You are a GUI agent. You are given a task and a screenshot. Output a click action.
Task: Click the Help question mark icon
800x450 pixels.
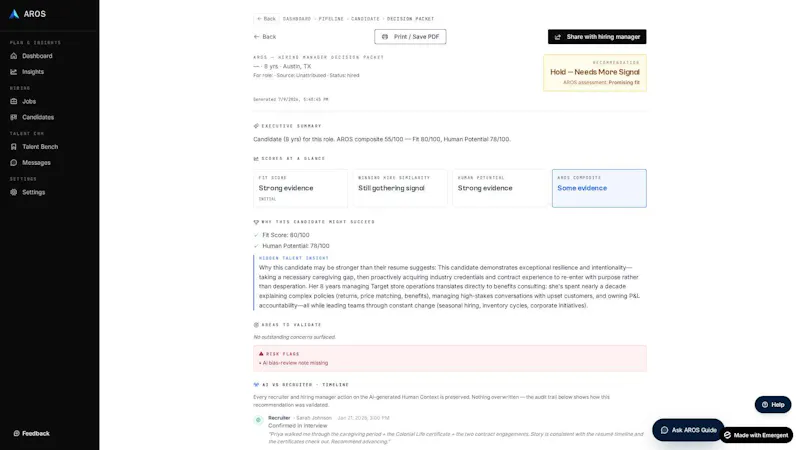[765, 405]
